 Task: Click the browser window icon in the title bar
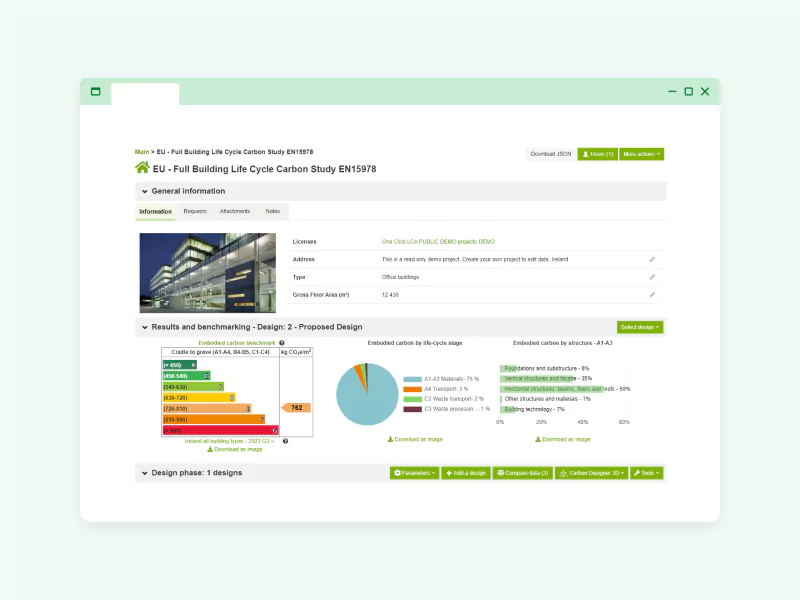pyautogui.click(x=96, y=91)
